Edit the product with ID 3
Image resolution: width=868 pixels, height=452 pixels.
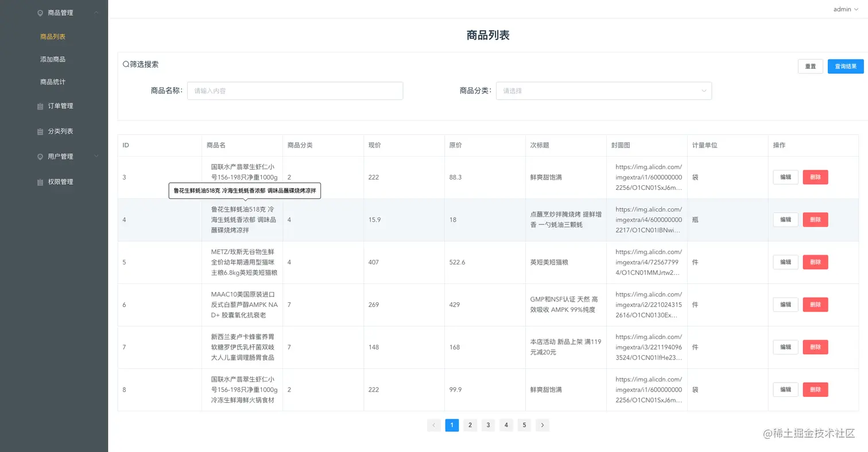(x=785, y=177)
